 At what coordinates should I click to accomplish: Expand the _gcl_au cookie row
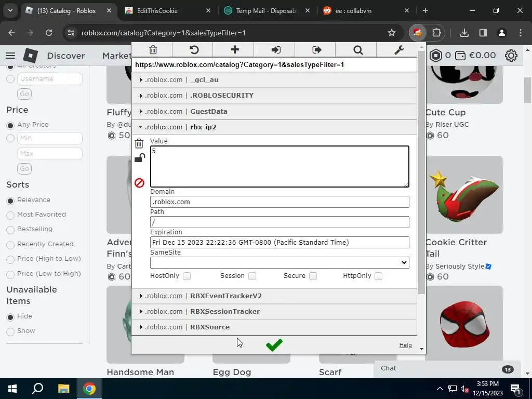[x=274, y=79]
